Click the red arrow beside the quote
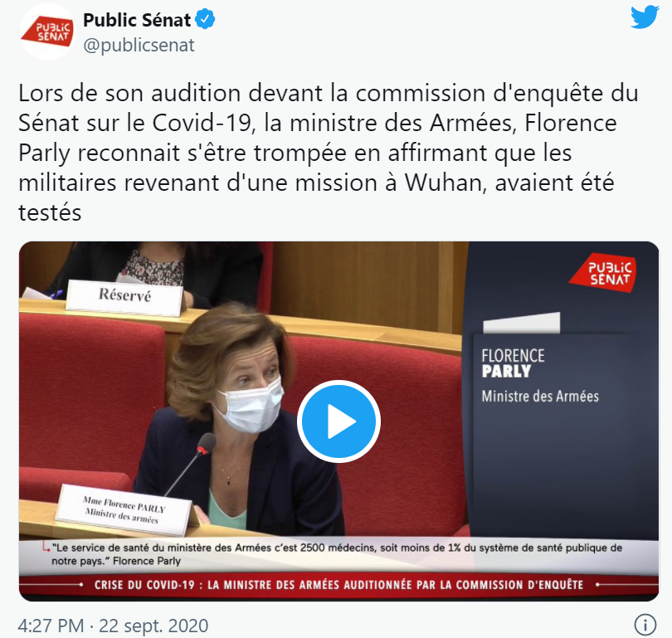This screenshot has width=672, height=638. (46, 548)
